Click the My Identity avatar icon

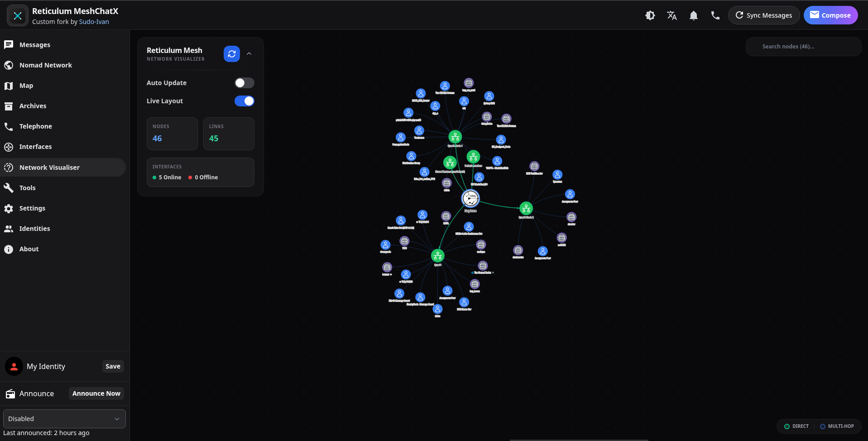pyautogui.click(x=14, y=366)
